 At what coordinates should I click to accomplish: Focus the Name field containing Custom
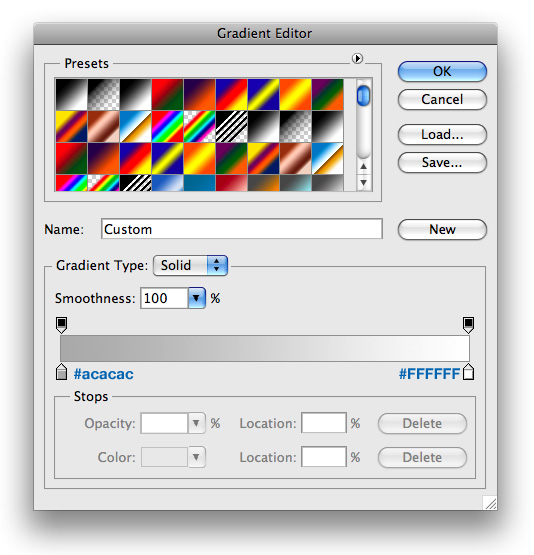click(242, 229)
